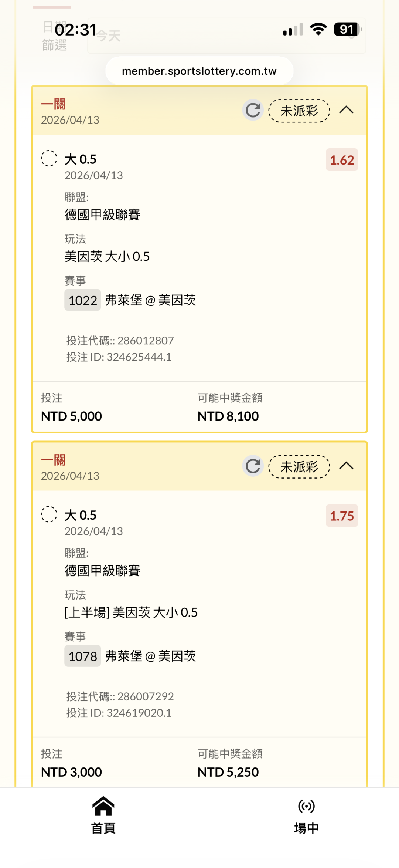399x868 pixels.
Task: Tap the 1.62 odds badge
Action: click(x=342, y=160)
